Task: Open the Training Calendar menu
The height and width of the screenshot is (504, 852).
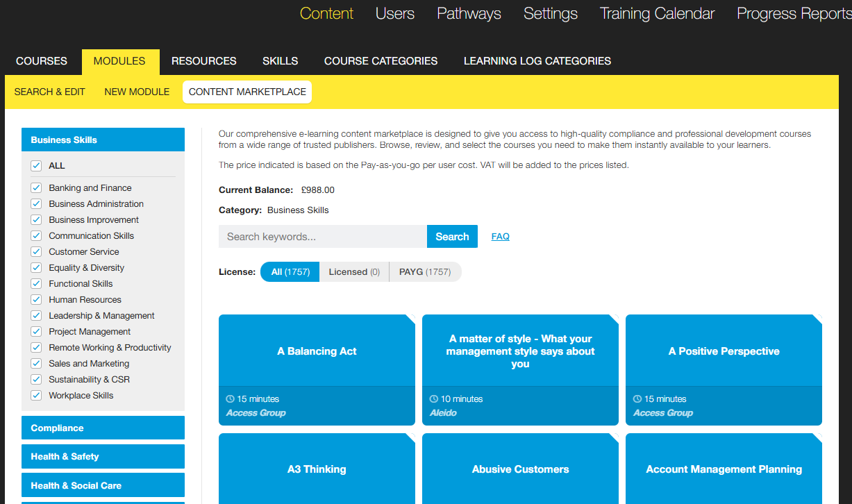Action: tap(657, 14)
